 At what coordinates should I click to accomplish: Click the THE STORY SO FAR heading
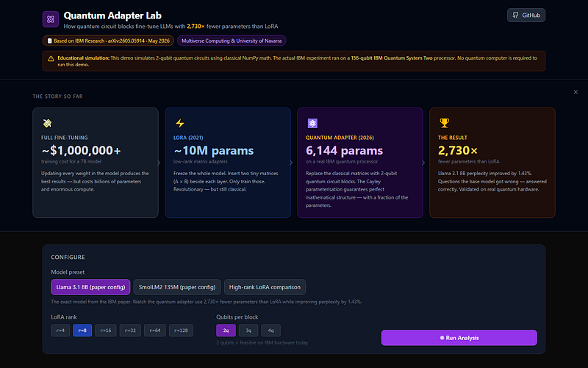coord(58,96)
